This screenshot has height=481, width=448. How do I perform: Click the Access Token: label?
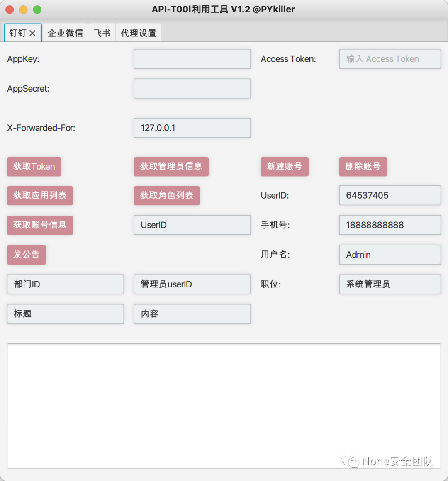pyautogui.click(x=288, y=59)
